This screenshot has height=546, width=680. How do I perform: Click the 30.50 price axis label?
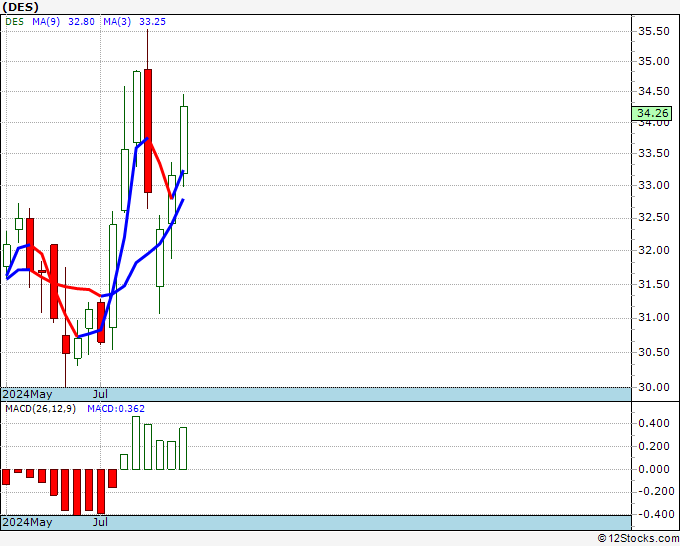(654, 352)
